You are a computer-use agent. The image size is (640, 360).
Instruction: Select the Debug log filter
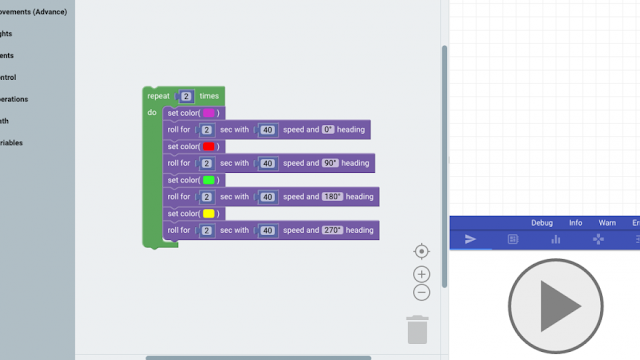pos(542,223)
